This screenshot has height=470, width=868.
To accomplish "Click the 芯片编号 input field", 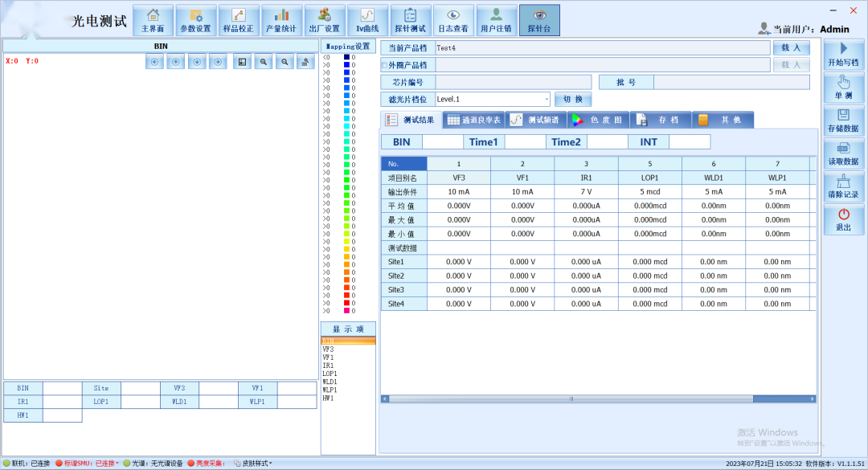I will 513,83.
